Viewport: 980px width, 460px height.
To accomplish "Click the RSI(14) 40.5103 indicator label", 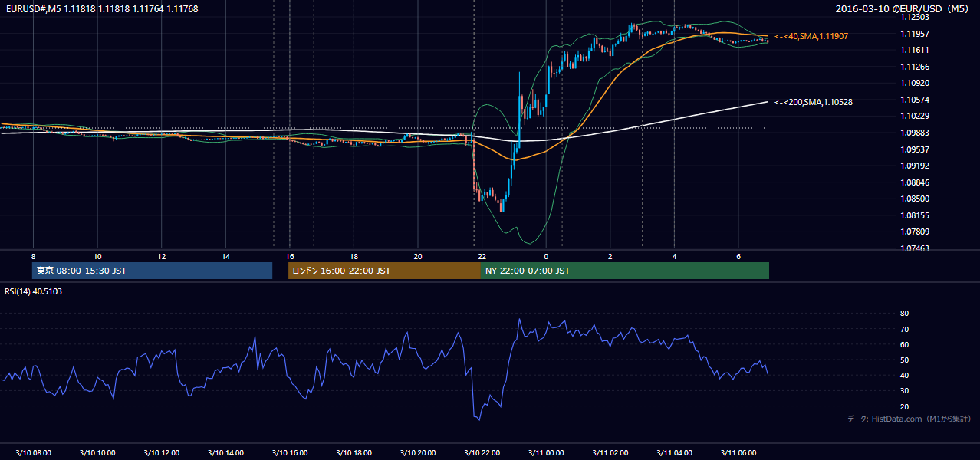I will (34, 291).
